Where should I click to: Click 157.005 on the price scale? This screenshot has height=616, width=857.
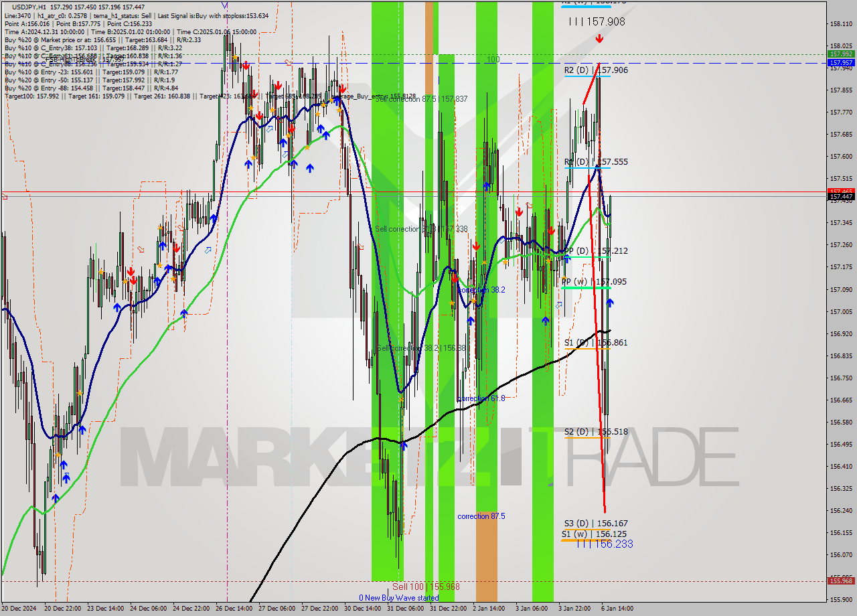coord(841,311)
